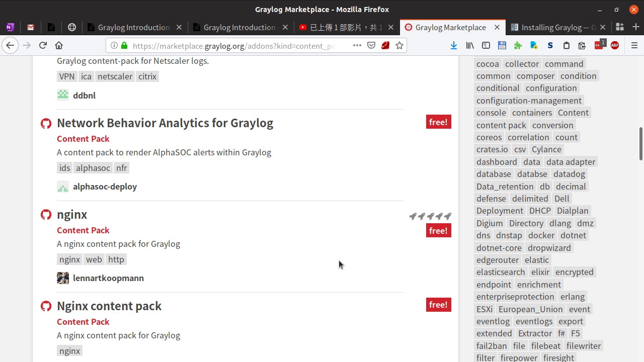Filter by http tag
Image resolution: width=644 pixels, height=362 pixels.
(116, 259)
